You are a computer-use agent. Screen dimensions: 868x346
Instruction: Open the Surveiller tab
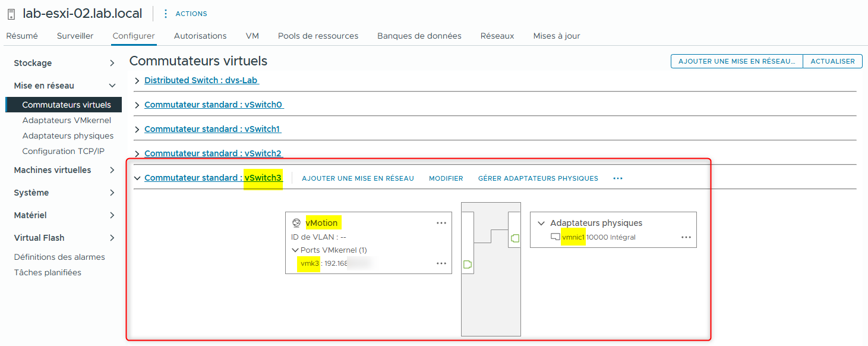tap(75, 36)
